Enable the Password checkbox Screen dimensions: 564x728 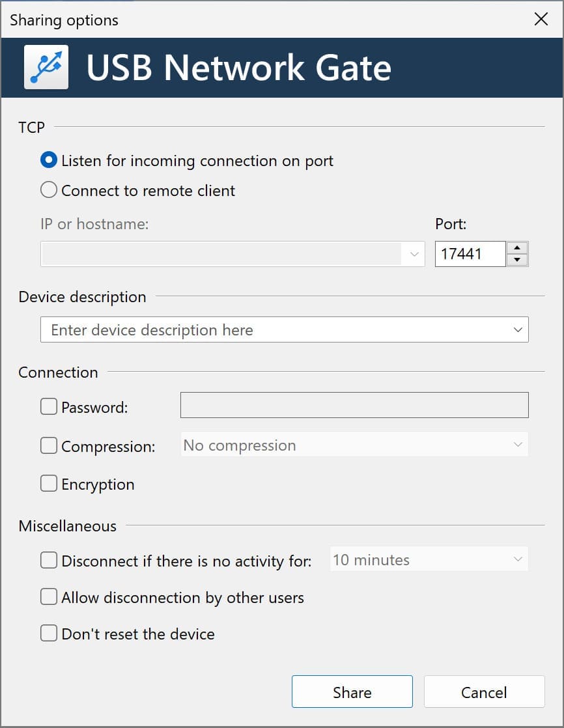(x=49, y=406)
